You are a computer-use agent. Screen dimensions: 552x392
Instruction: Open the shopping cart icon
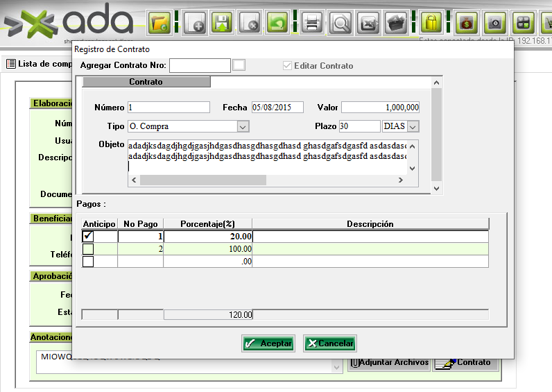pyautogui.click(x=547, y=23)
